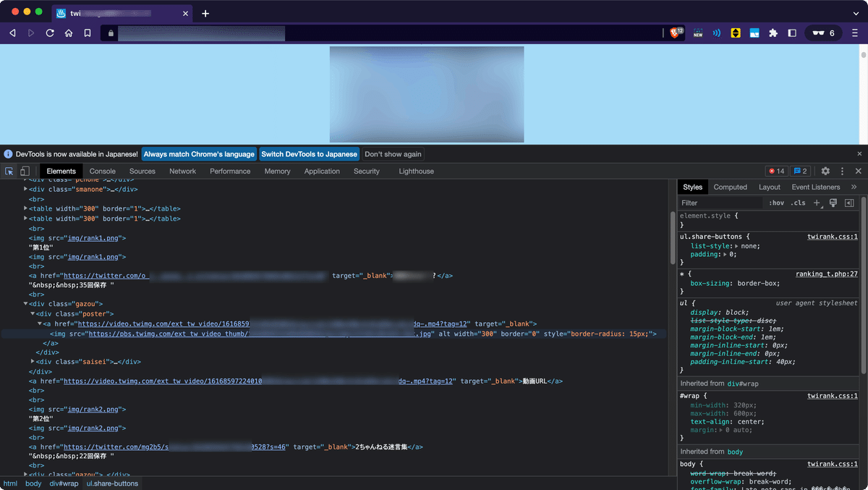Click the browser address bar
Image resolution: width=868 pixels, height=490 pixels.
pyautogui.click(x=382, y=33)
